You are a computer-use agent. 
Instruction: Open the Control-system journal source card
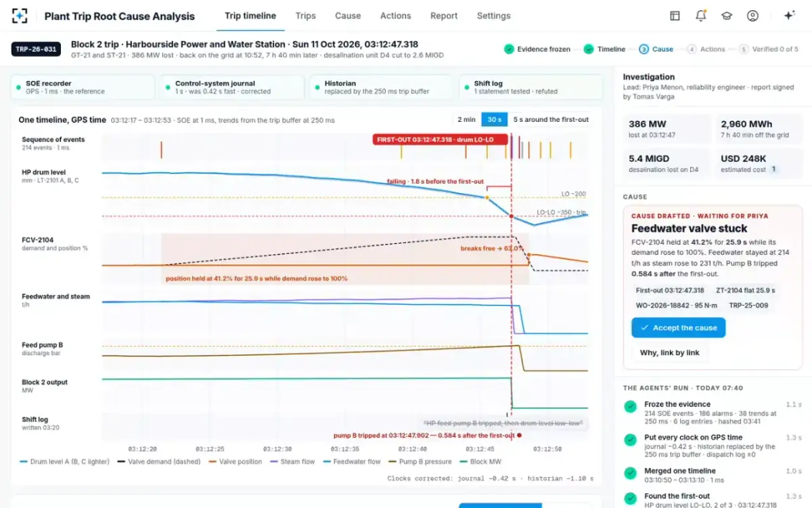click(x=232, y=87)
